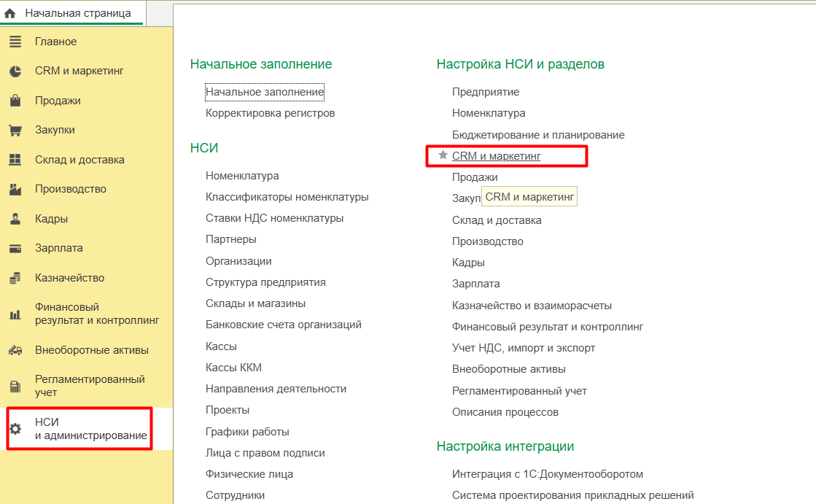
Task: Open the Кадры sidebar section
Action: 52,219
